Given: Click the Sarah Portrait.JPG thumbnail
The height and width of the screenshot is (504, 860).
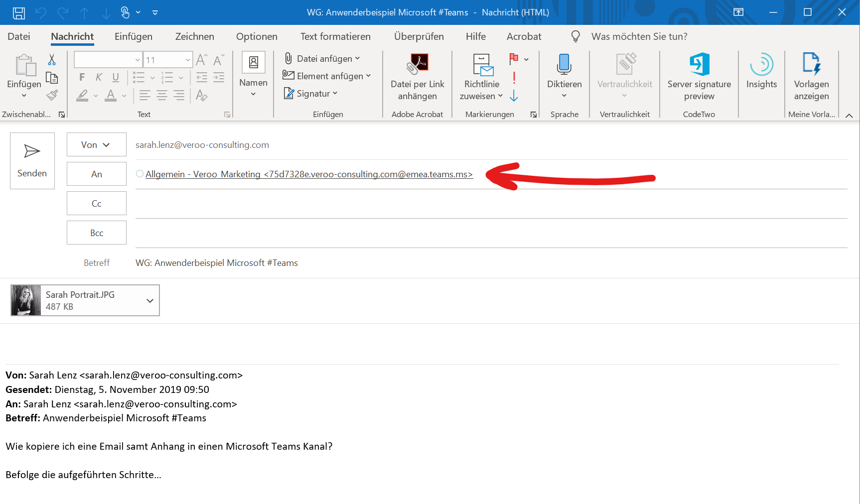Looking at the screenshot, I should pos(26,300).
